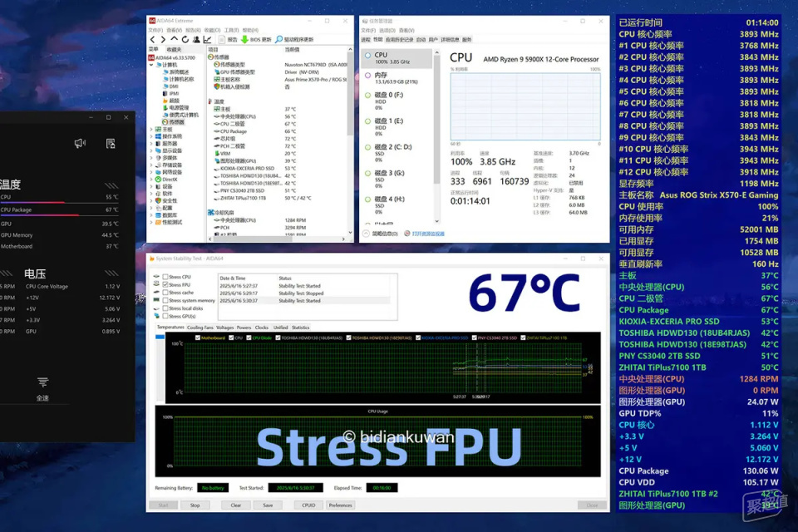Switch to Clocks tab

point(262,328)
